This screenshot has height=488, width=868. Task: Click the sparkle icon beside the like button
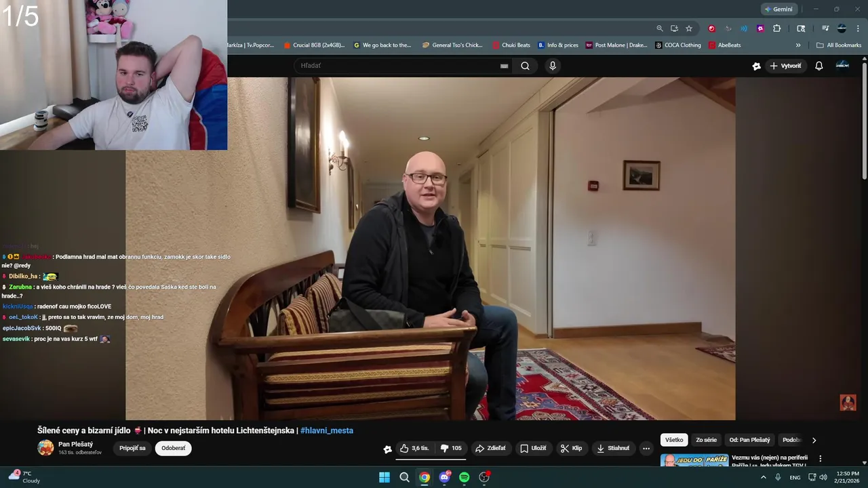point(387,449)
